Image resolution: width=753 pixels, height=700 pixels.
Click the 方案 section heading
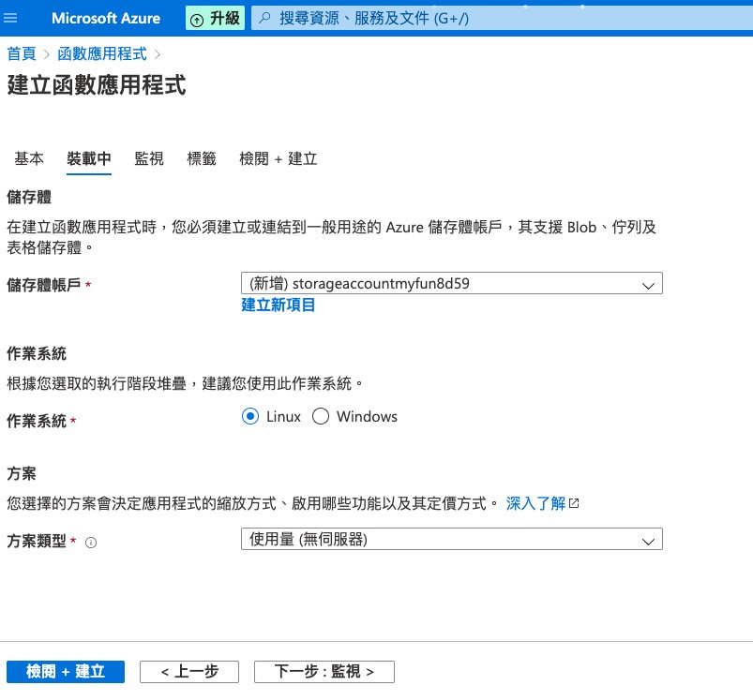coord(22,473)
